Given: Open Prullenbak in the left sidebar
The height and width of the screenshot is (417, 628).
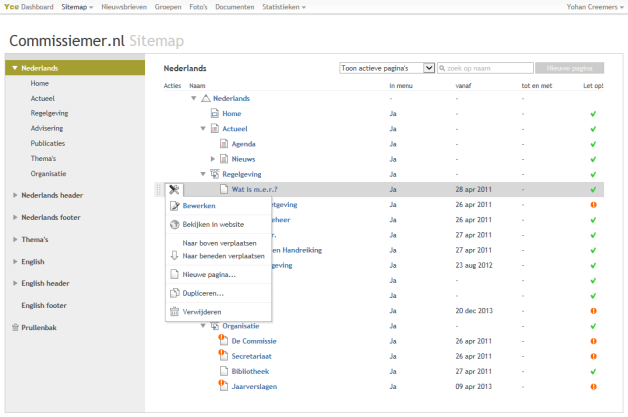Looking at the screenshot, I should 39,327.
